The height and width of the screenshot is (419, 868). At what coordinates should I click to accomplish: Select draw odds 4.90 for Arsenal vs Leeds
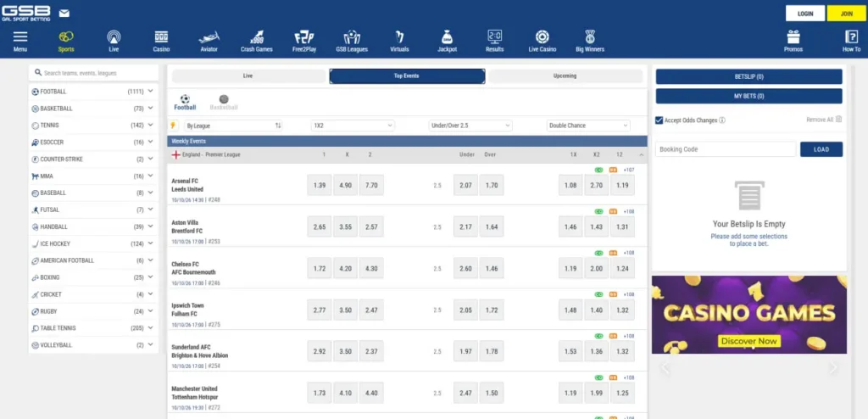click(x=345, y=185)
